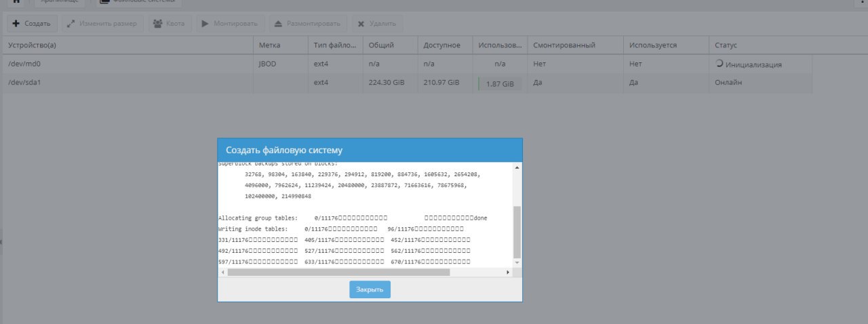Image resolution: width=868 pixels, height=324 pixels.
Task: Click the log line starting with 32768, 98304
Action: coord(362,174)
